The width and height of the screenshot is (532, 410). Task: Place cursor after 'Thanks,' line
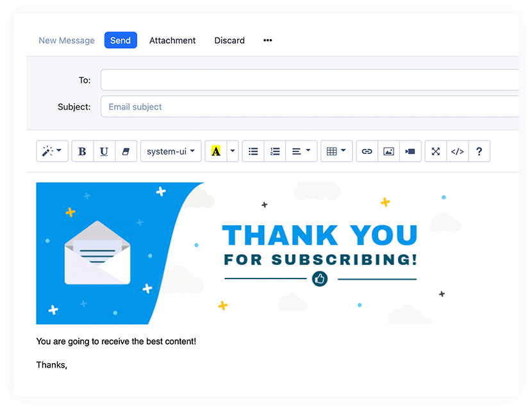pyautogui.click(x=69, y=365)
